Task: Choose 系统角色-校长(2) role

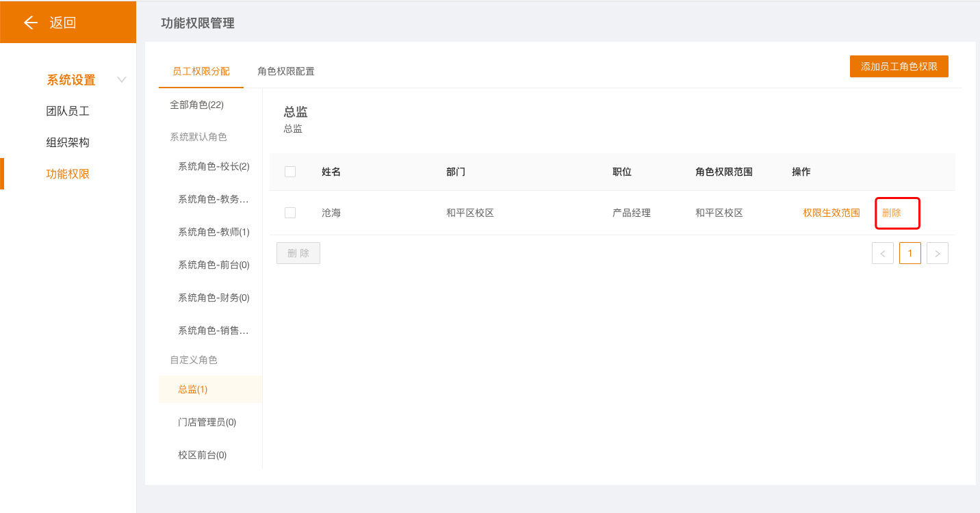Action: [x=214, y=166]
